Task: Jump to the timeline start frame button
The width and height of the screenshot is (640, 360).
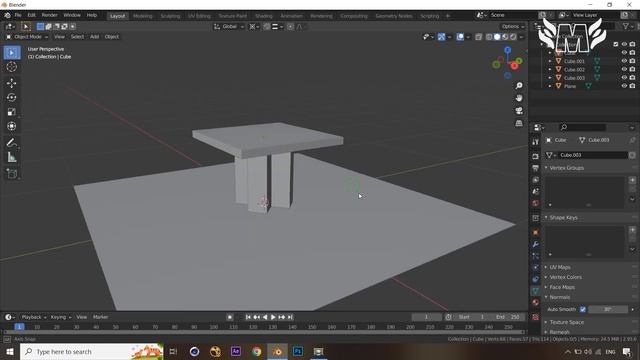Action: point(248,317)
